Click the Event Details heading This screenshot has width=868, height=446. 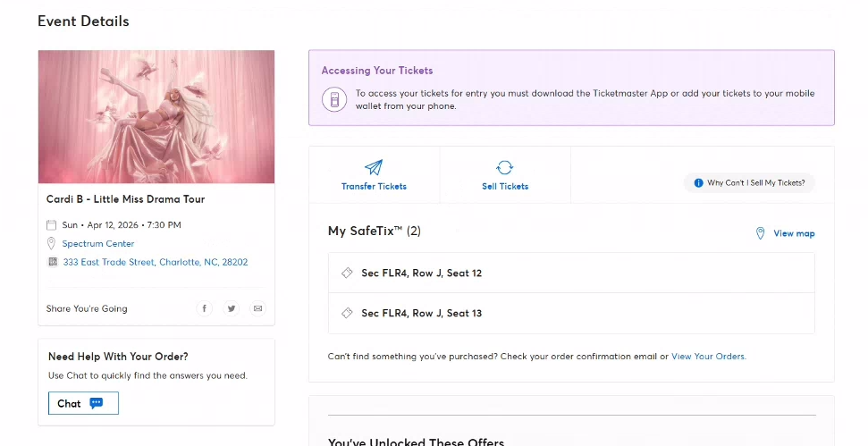(84, 21)
